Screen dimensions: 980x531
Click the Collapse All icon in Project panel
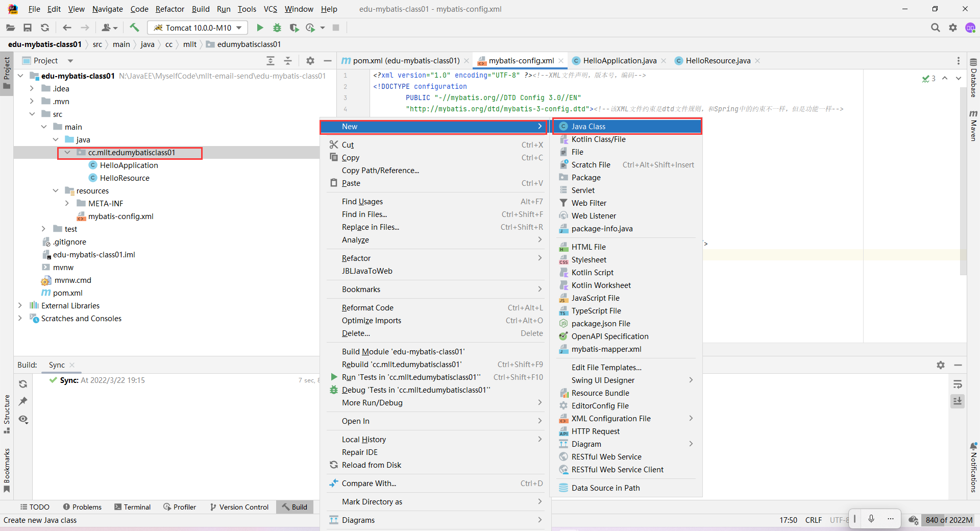(288, 61)
